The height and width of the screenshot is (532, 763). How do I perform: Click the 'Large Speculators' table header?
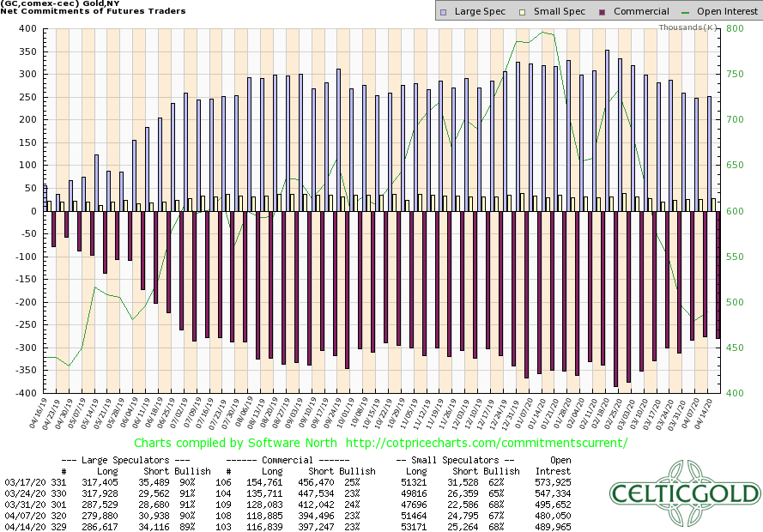click(x=138, y=461)
